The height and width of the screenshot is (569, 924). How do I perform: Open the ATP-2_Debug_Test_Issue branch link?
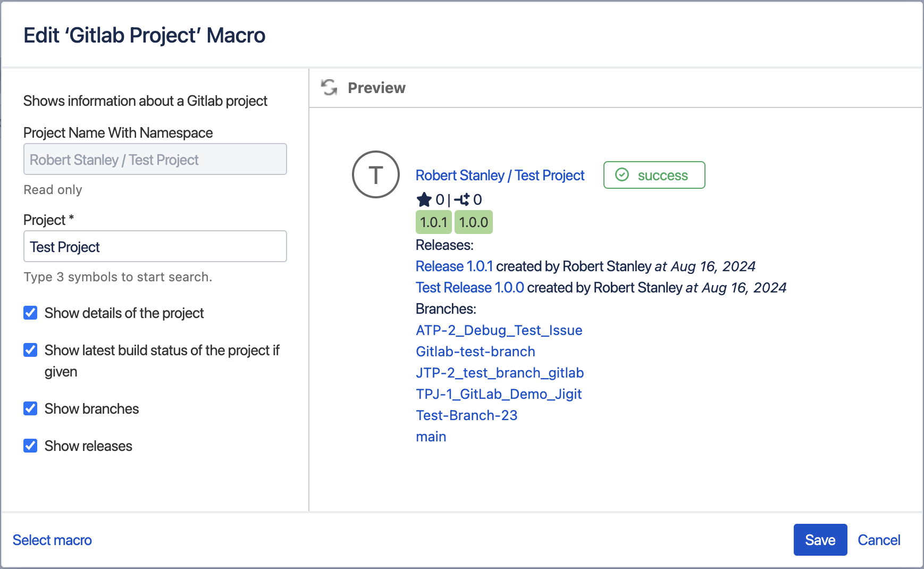pyautogui.click(x=499, y=330)
